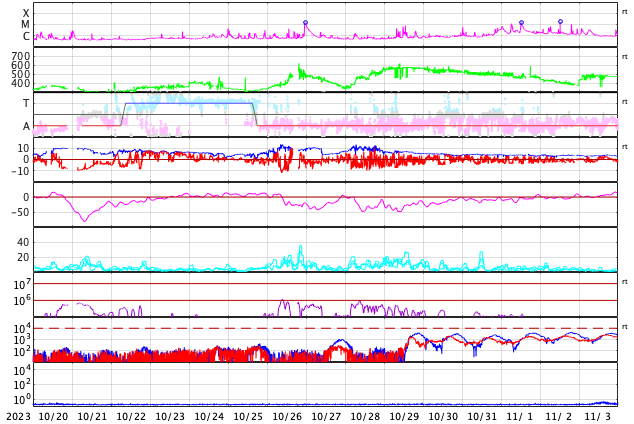Select the 10/22 date label

(x=131, y=416)
